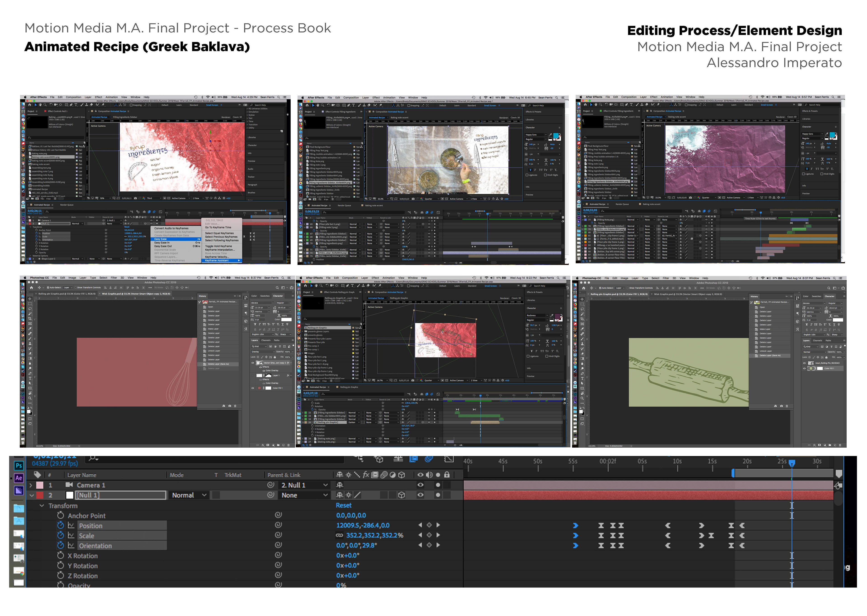The height and width of the screenshot is (616, 867).
Task: Go to next Position keyframe arrow
Action: tap(438, 525)
